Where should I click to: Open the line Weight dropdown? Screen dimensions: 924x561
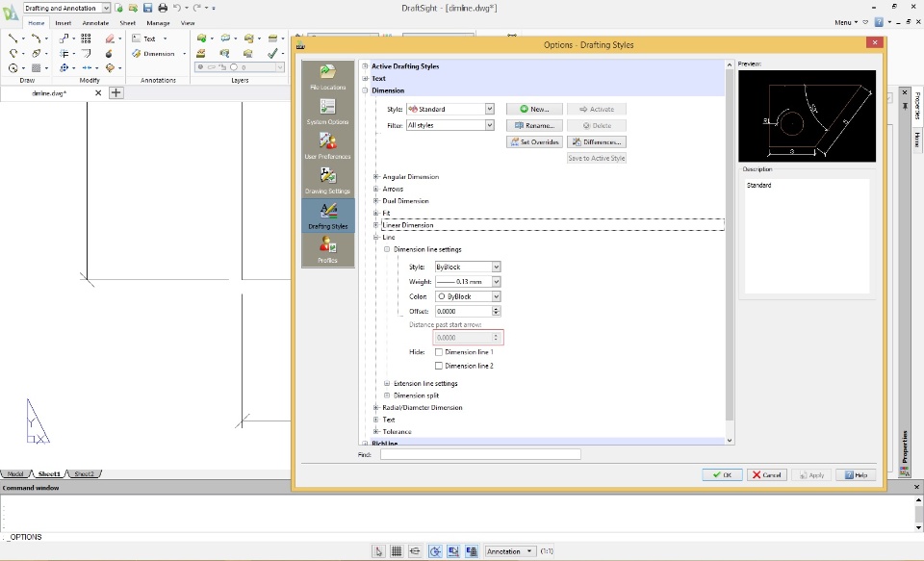pos(467,282)
